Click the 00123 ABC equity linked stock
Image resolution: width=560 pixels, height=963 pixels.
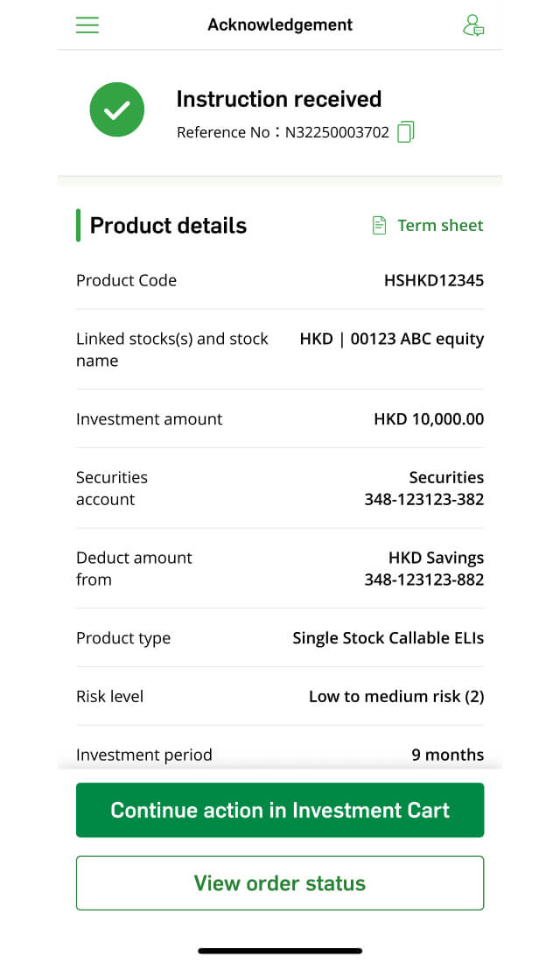(x=416, y=340)
